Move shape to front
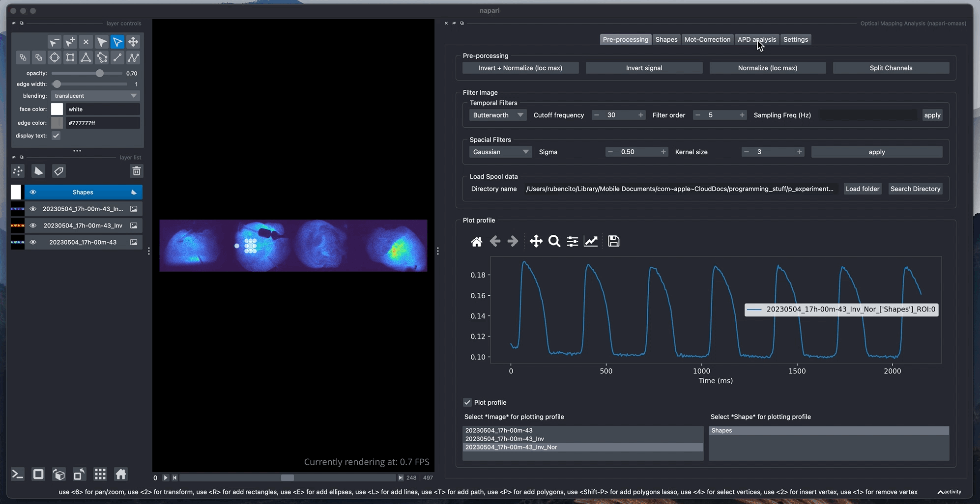980x504 pixels. [x=39, y=57]
